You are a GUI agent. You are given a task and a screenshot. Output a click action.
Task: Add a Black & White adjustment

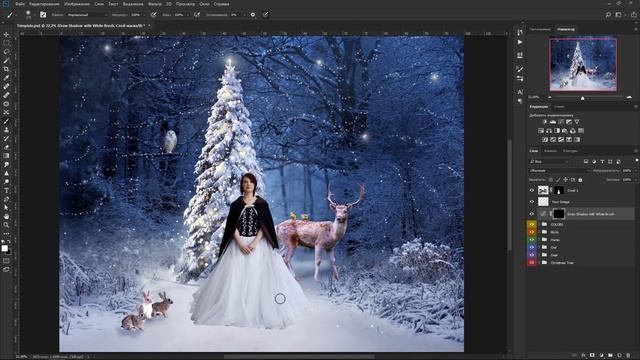[557, 131]
